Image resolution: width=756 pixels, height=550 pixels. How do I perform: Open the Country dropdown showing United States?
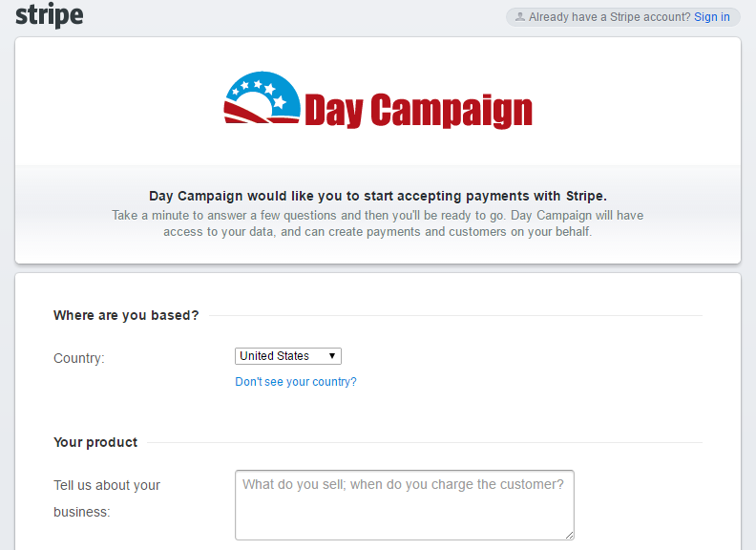[288, 356]
